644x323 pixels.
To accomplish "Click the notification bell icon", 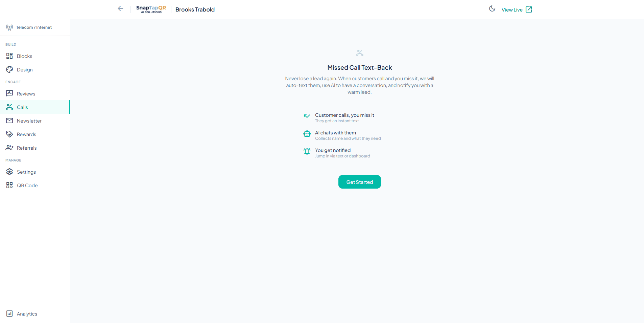I will (307, 151).
